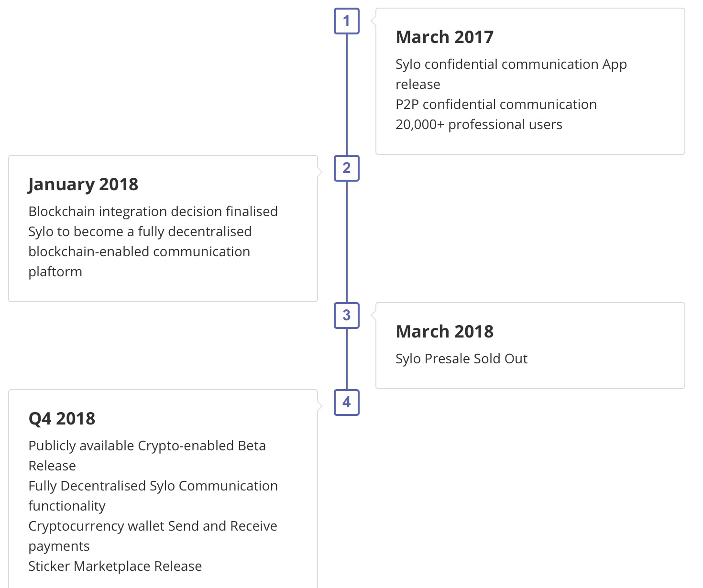
Task: Select timeline step 4 marker
Action: tap(346, 403)
